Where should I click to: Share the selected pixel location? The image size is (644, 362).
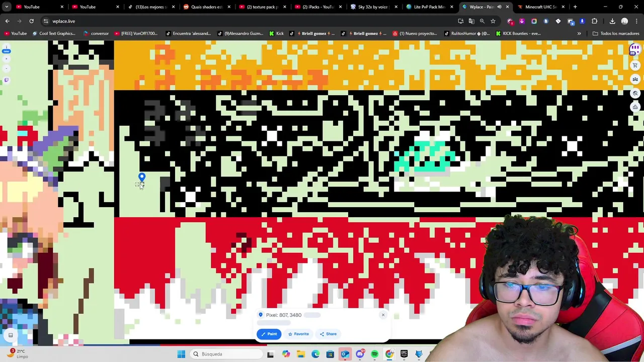pos(328,334)
